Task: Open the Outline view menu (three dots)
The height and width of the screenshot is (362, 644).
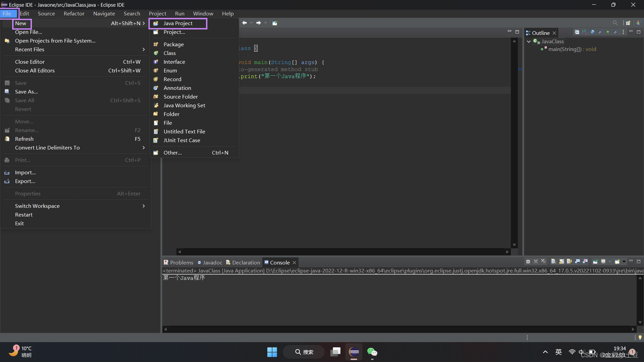Action: coord(623,32)
